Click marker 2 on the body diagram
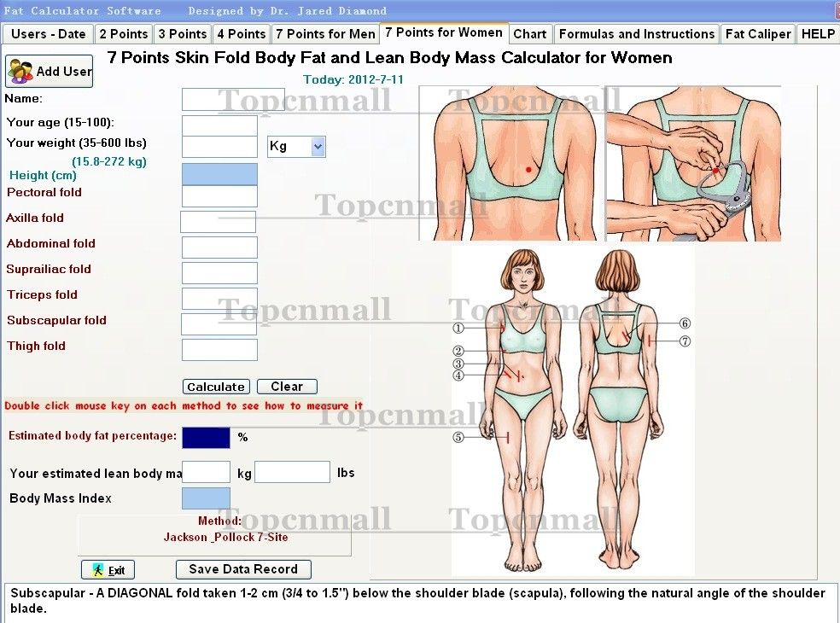Image resolution: width=840 pixels, height=623 pixels. 458,352
